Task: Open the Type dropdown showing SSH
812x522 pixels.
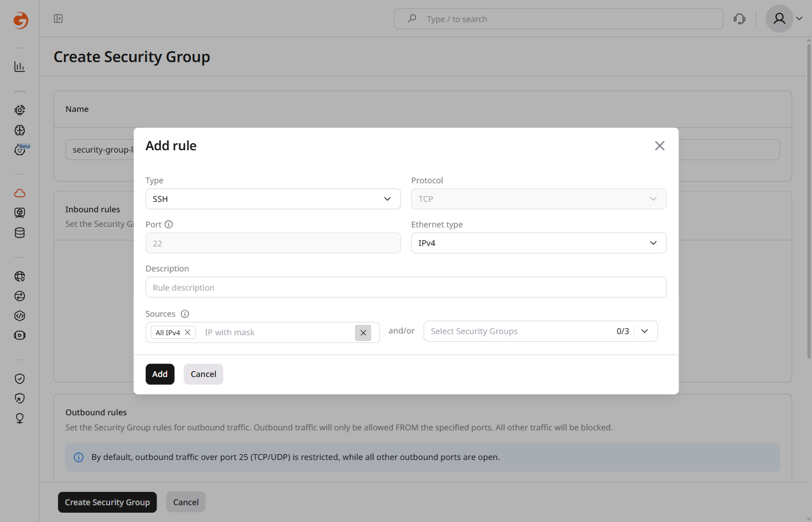Action: (x=273, y=199)
